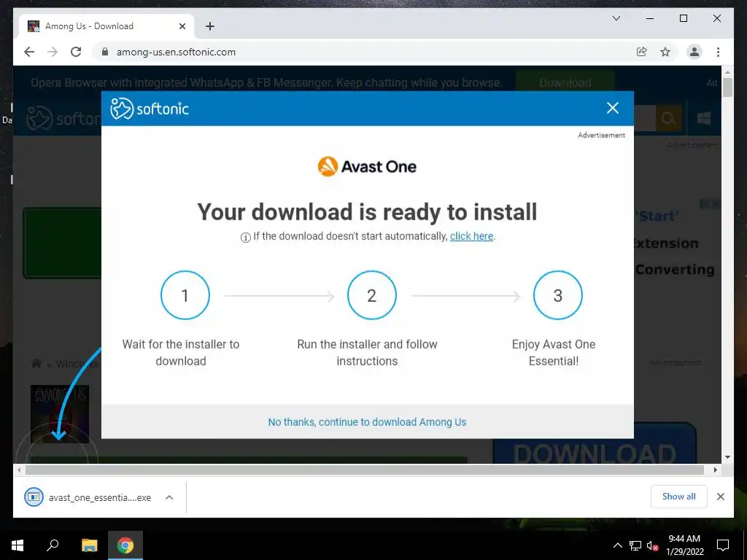
Task: Click 'No thanks, continue to download Among Us'
Action: click(367, 422)
